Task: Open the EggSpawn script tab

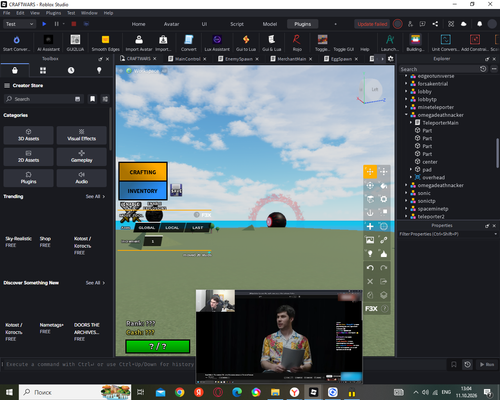Action: (x=341, y=59)
